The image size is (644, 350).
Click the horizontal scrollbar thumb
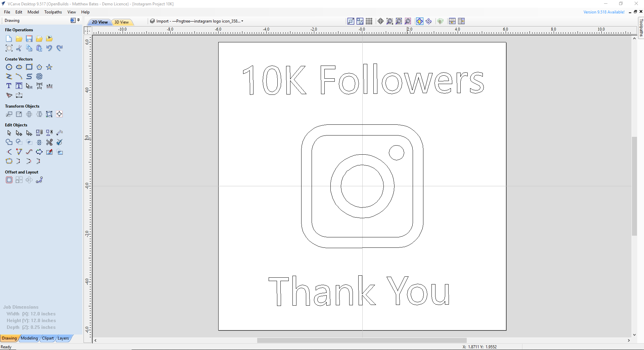tap(362, 340)
